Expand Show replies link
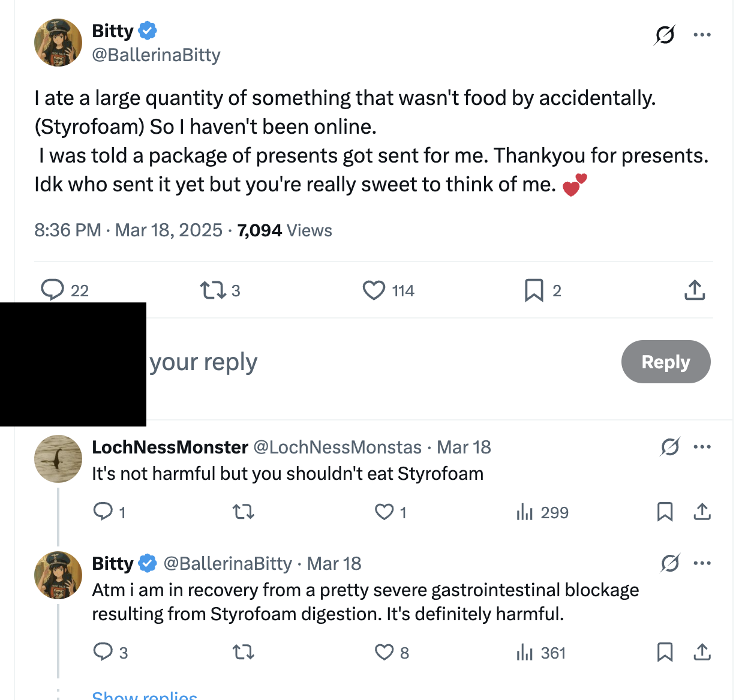 pos(145,695)
